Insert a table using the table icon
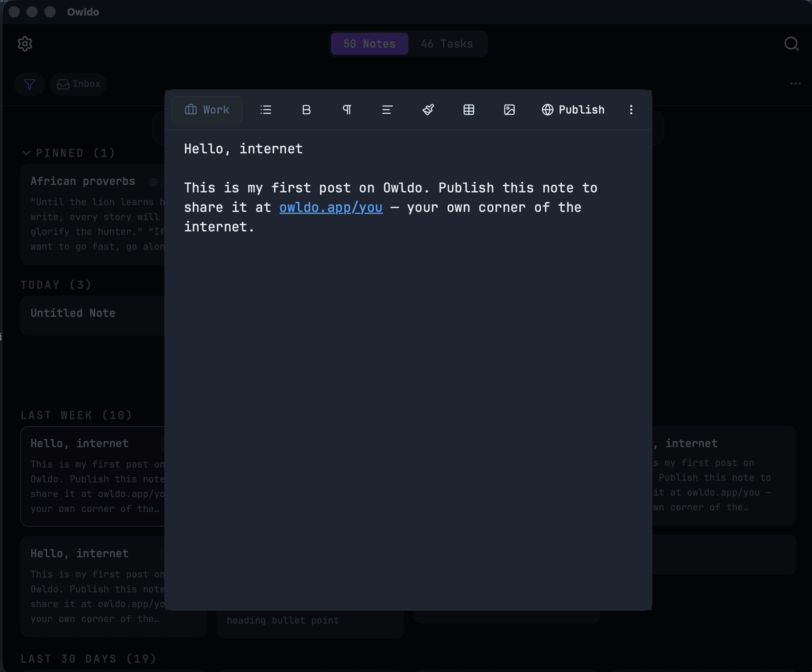This screenshot has width=812, height=672. 469,110
